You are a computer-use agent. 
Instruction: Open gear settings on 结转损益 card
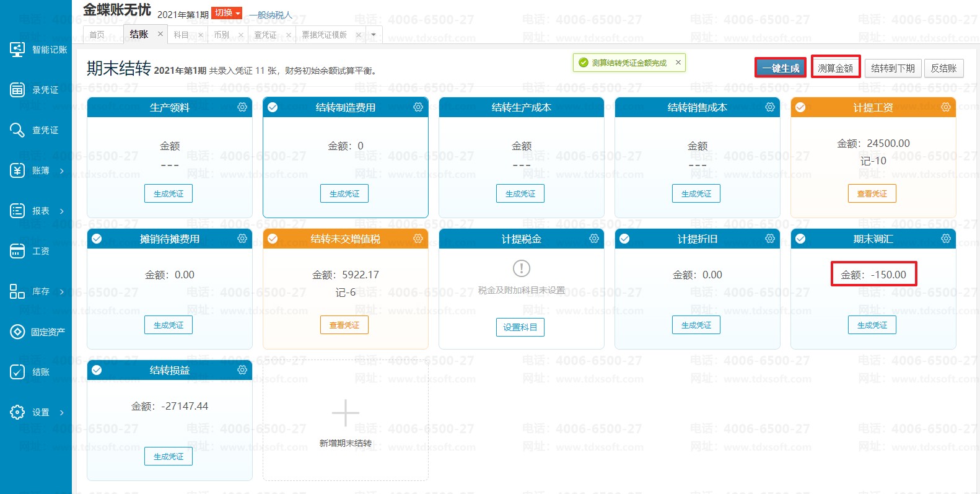click(242, 370)
